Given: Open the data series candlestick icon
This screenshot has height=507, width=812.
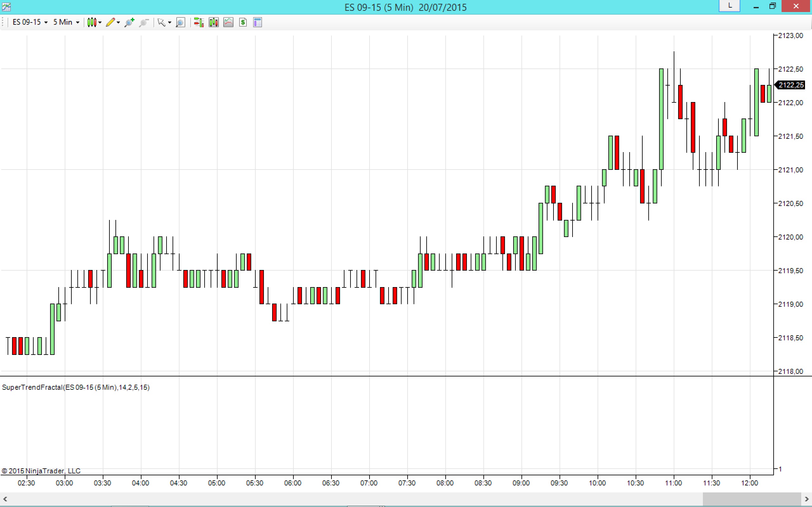Looking at the screenshot, I should pos(213,22).
